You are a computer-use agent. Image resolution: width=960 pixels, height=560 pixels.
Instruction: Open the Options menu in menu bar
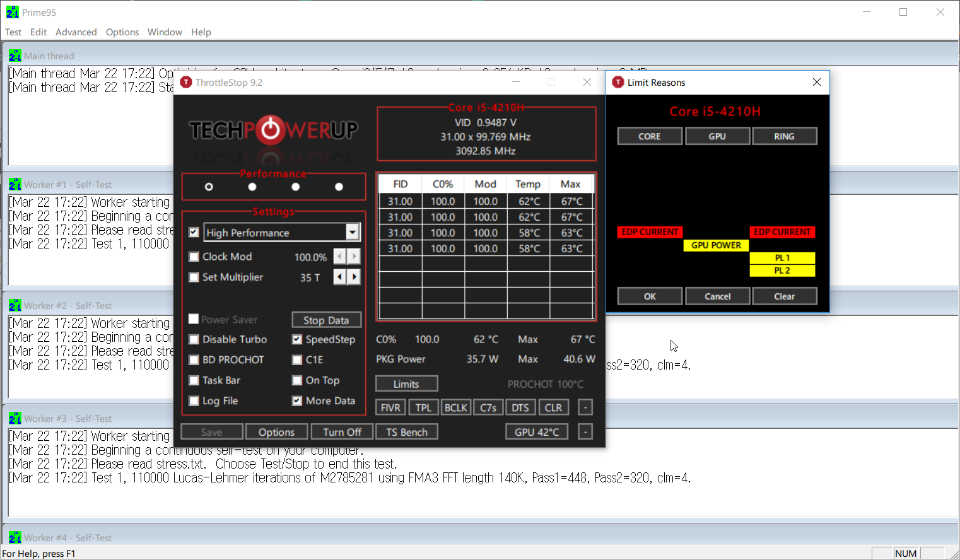(x=122, y=32)
